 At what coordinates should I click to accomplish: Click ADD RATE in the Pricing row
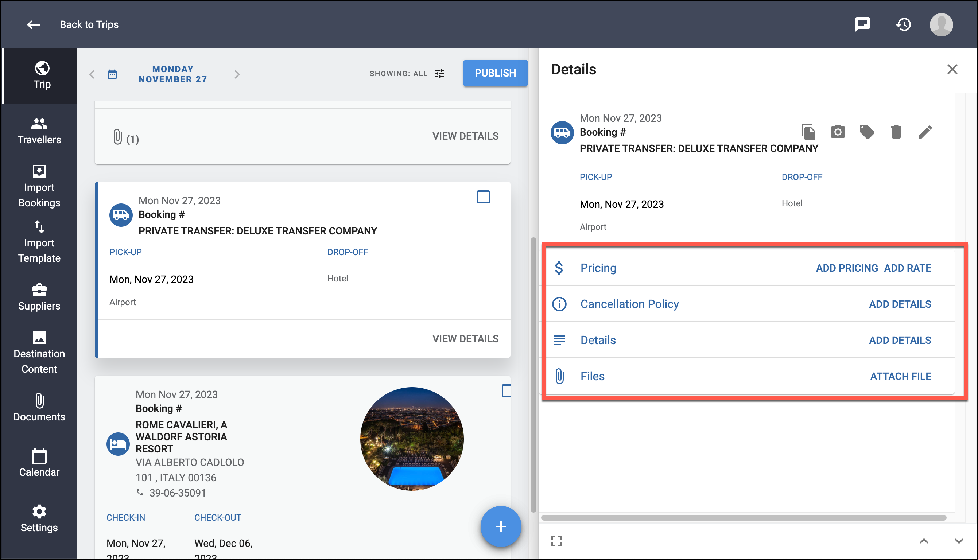click(908, 268)
